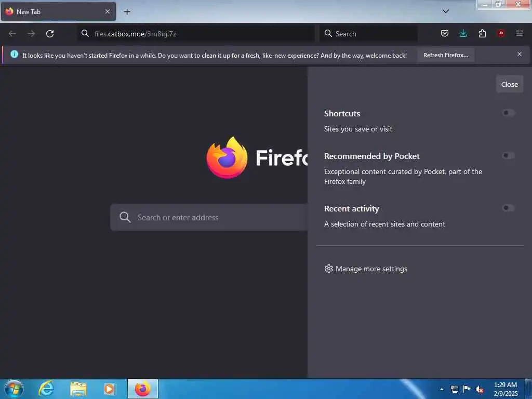This screenshot has height=399, width=532.
Task: Click the magnifier icon in the address bar
Action: (x=85, y=33)
